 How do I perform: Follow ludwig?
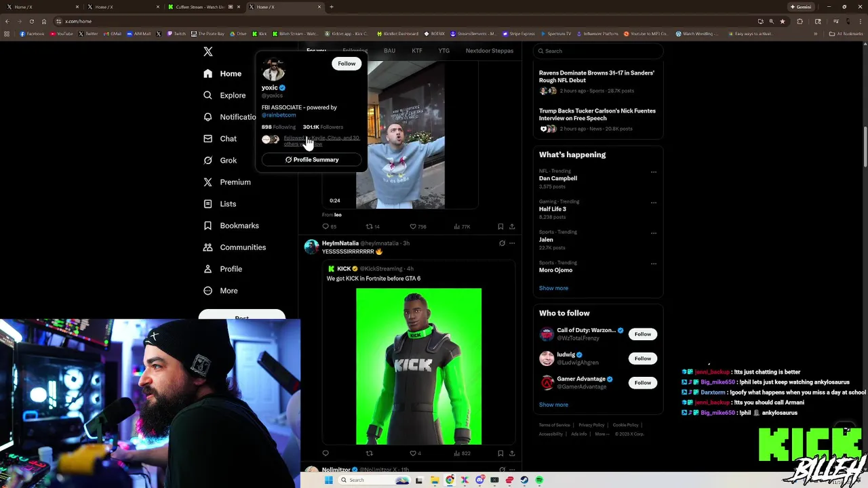tap(643, 359)
